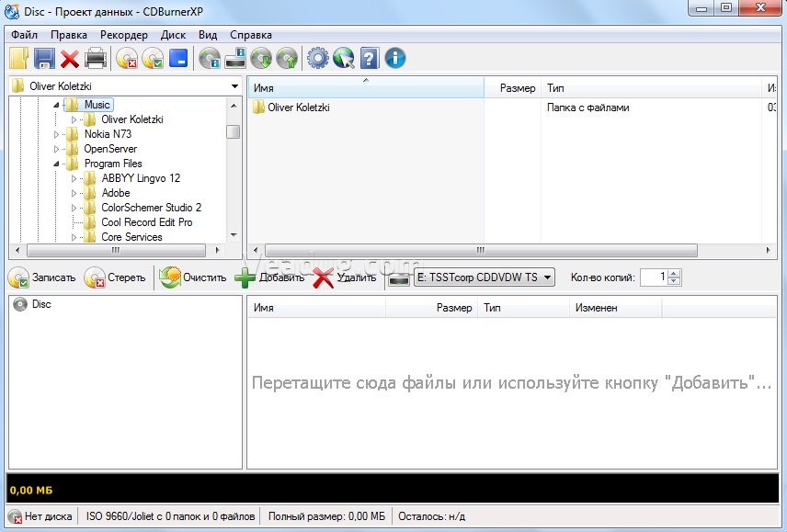
Task: Open settings with the gear icon
Action: click(318, 58)
